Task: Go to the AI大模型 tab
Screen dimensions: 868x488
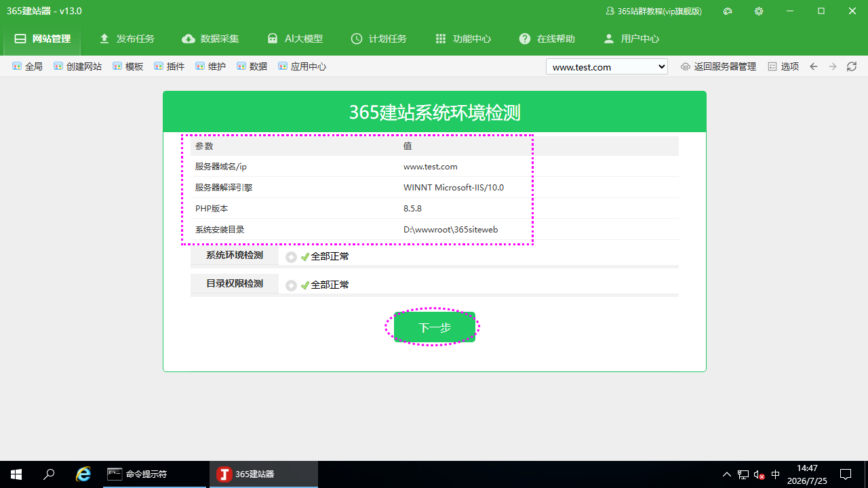Action: [294, 39]
